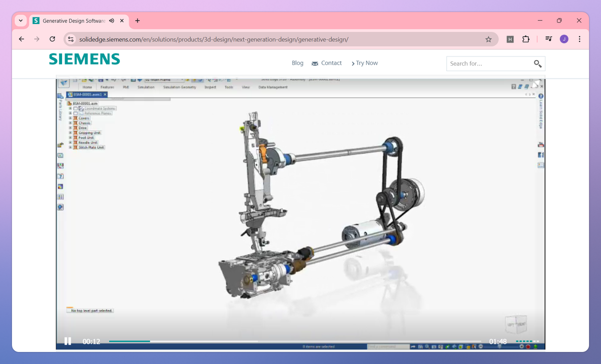The height and width of the screenshot is (364, 601).
Task: Mute the tab's audio speaker icon
Action: 111,21
